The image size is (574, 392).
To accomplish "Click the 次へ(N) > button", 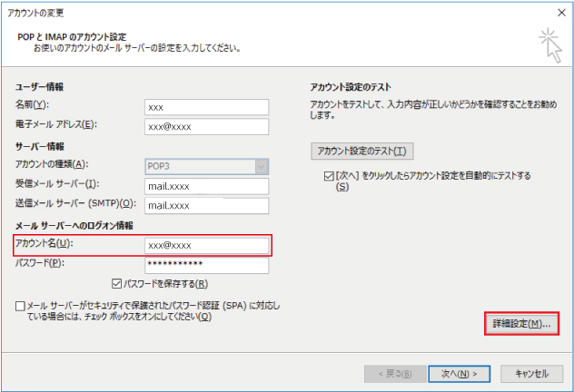I will click(x=459, y=374).
